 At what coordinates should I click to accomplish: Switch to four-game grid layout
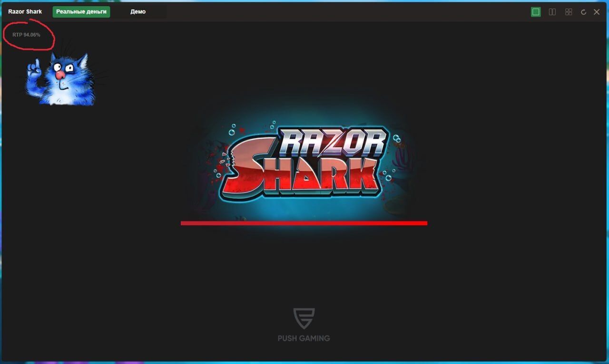[568, 12]
